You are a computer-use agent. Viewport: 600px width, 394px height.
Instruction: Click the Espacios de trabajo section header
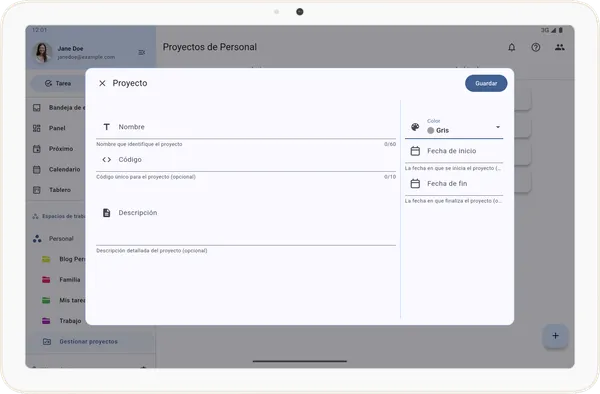59,217
